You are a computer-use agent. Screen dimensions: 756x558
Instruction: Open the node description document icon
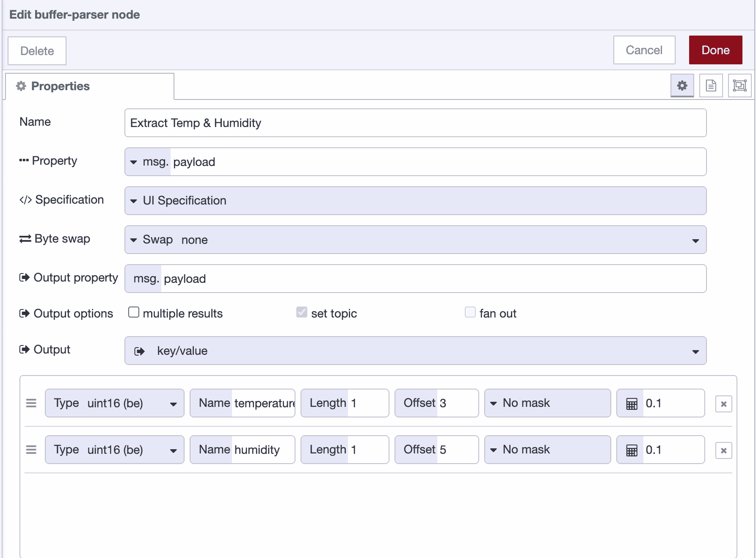(711, 86)
